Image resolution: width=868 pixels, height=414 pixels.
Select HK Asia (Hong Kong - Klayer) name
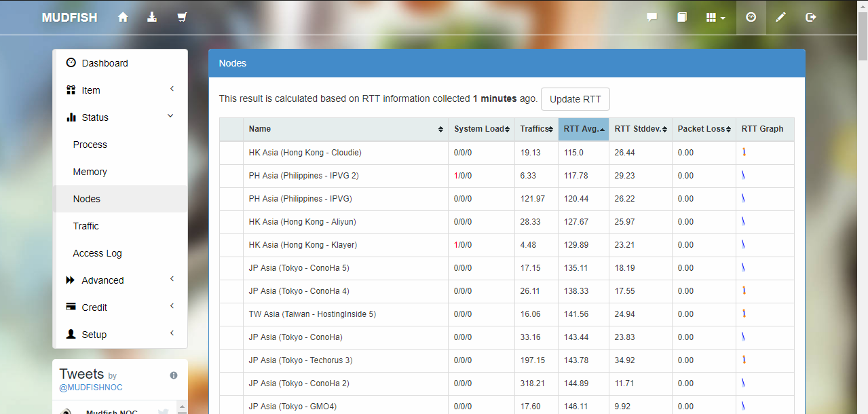pyautogui.click(x=303, y=245)
